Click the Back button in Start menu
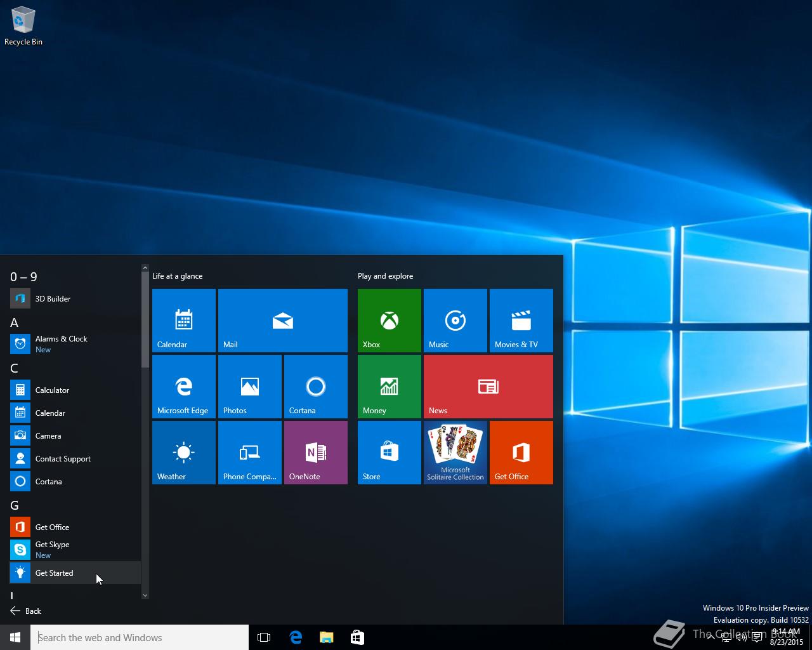812x650 pixels. pos(26,611)
